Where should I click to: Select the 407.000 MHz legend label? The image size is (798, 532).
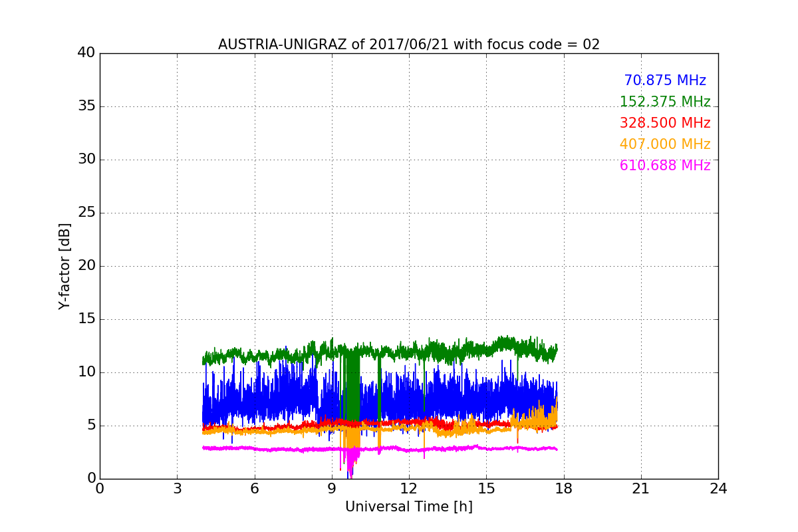[665, 144]
